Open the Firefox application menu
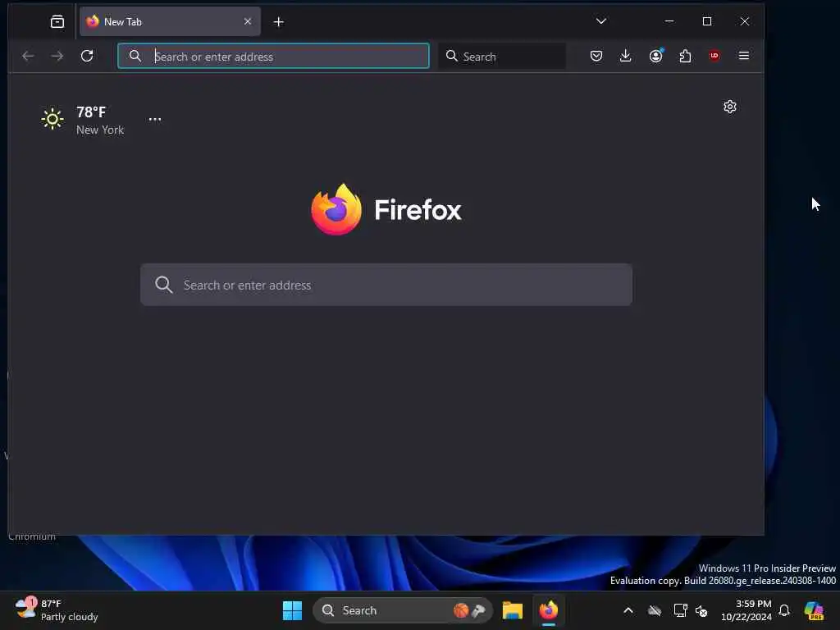Image resolution: width=840 pixels, height=630 pixels. point(743,56)
